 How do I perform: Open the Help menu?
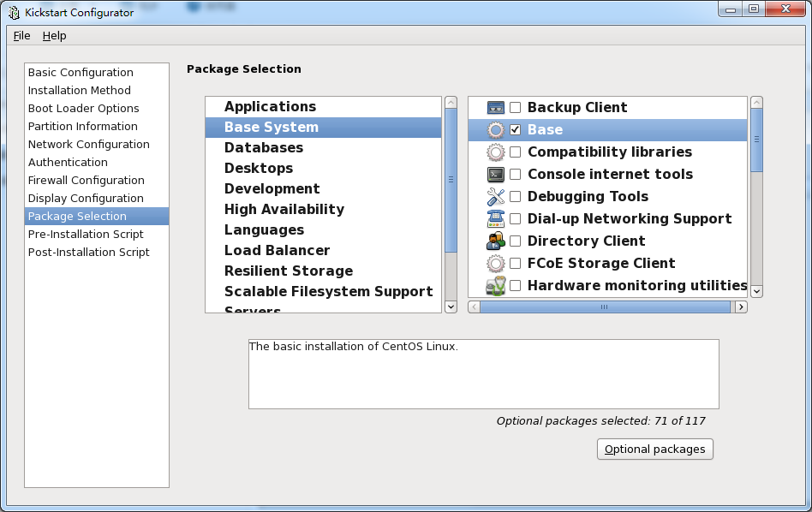tap(54, 36)
